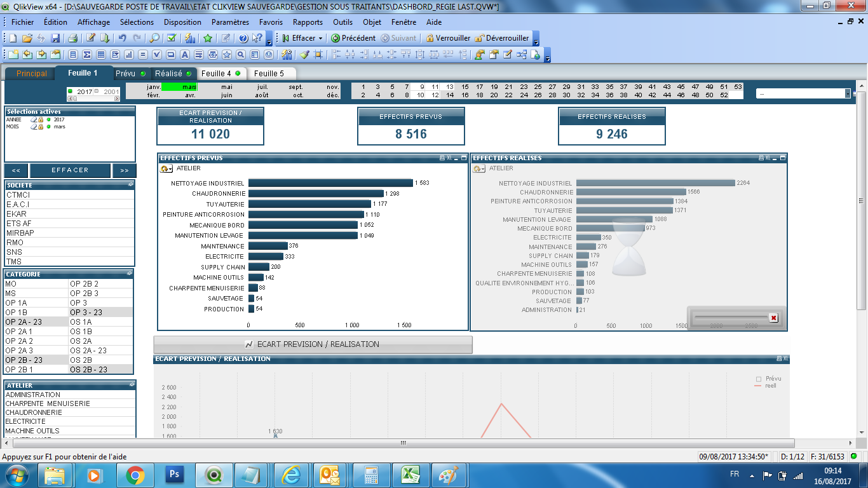Click the Open folder toolbar icon
The width and height of the screenshot is (868, 488).
tap(27, 38)
